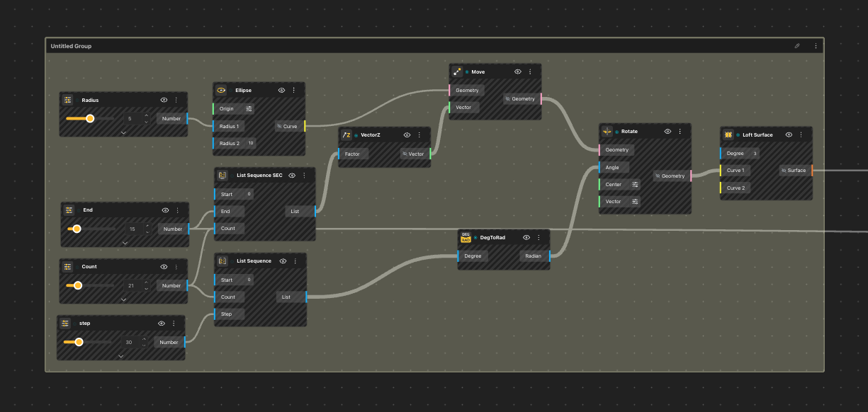The image size is (868, 412).
Task: Expand the Radius slider node chevron
Action: point(123,132)
